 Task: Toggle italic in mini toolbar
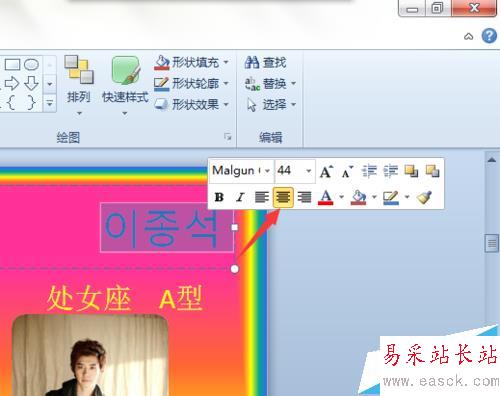pos(240,197)
